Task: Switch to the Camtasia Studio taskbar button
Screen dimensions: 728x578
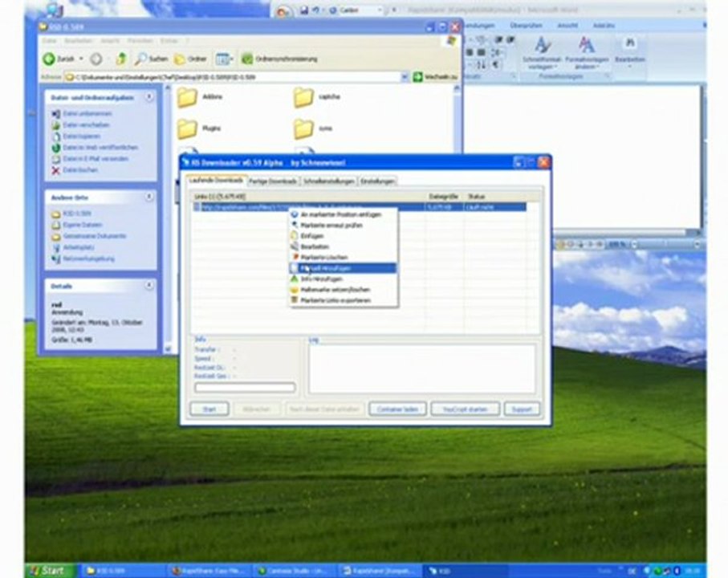Action: point(295,571)
